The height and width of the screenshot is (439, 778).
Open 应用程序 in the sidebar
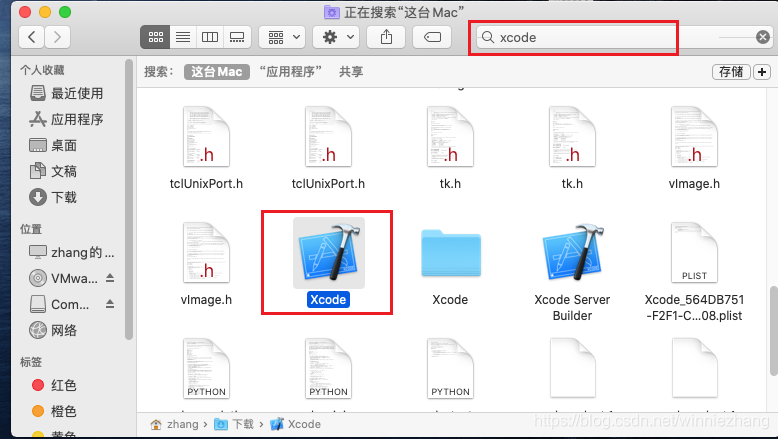point(67,120)
